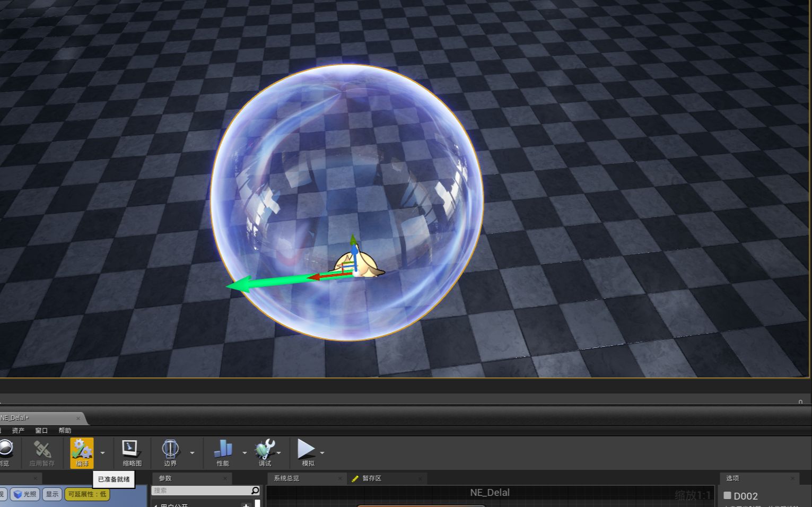Screen dimensions: 812x507
Task: Open the 资产 menu
Action: [x=18, y=431]
